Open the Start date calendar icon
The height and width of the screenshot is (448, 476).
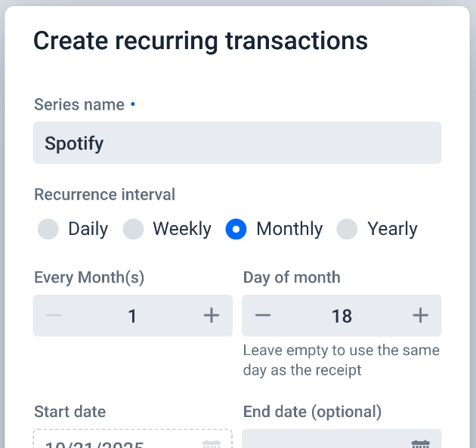(x=212, y=443)
